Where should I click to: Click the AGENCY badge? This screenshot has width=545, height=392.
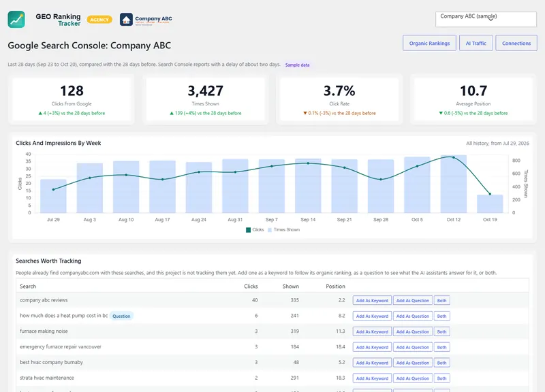coord(99,20)
